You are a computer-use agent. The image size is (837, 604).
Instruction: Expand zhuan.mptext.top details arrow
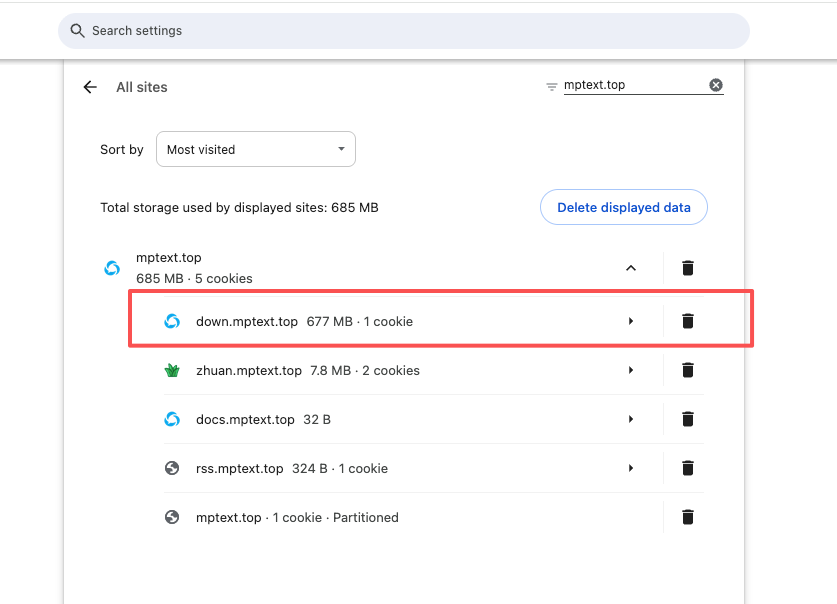(631, 370)
